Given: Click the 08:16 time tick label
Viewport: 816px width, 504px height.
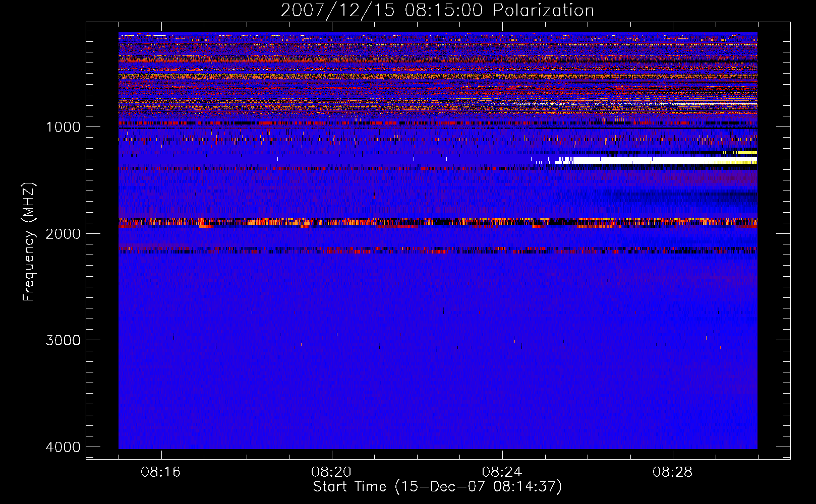Looking at the screenshot, I should (161, 472).
